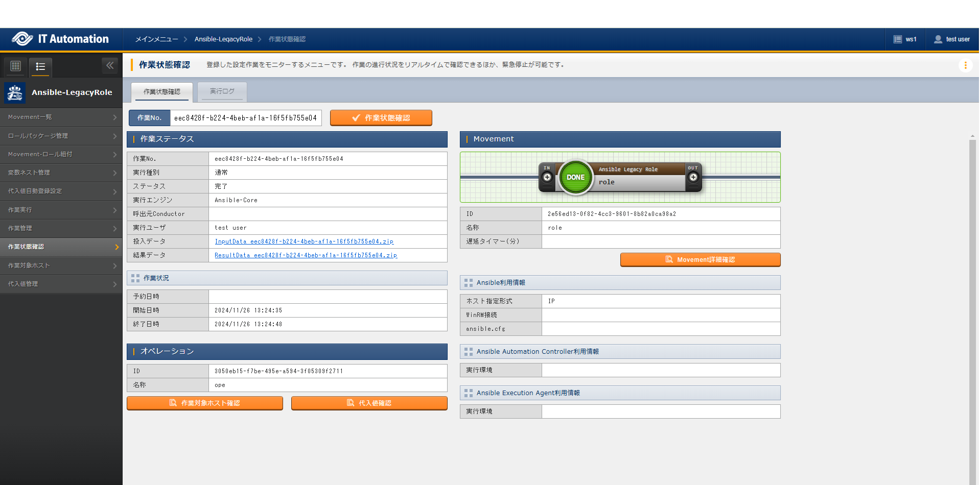Click the IT Automation logo icon

pyautogui.click(x=22, y=39)
